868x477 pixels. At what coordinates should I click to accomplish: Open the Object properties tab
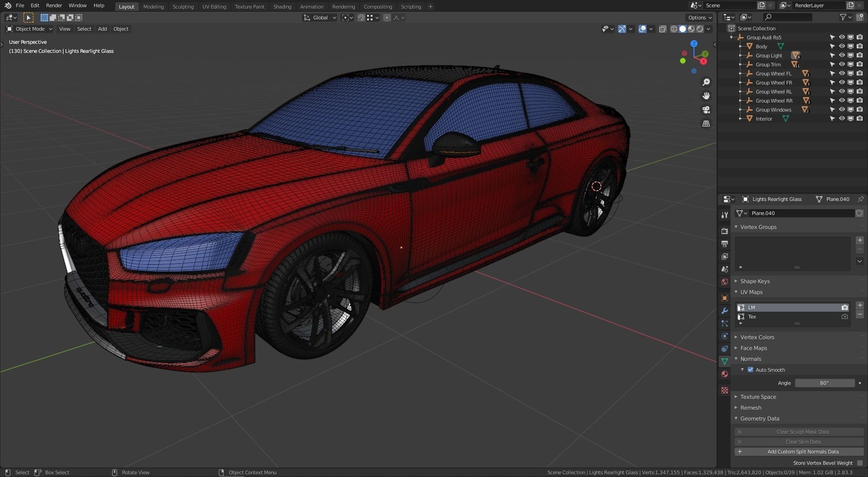725,298
